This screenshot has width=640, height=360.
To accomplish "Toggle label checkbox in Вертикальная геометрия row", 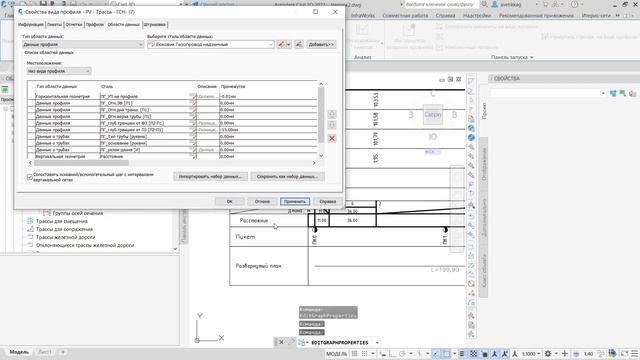I will [193, 156].
